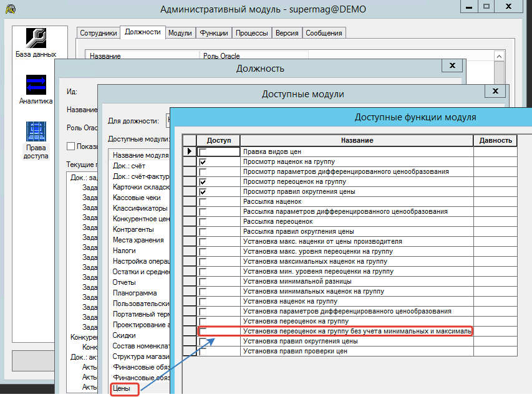Select the Док.: счёт module row
The image size is (532, 397).
[129, 166]
